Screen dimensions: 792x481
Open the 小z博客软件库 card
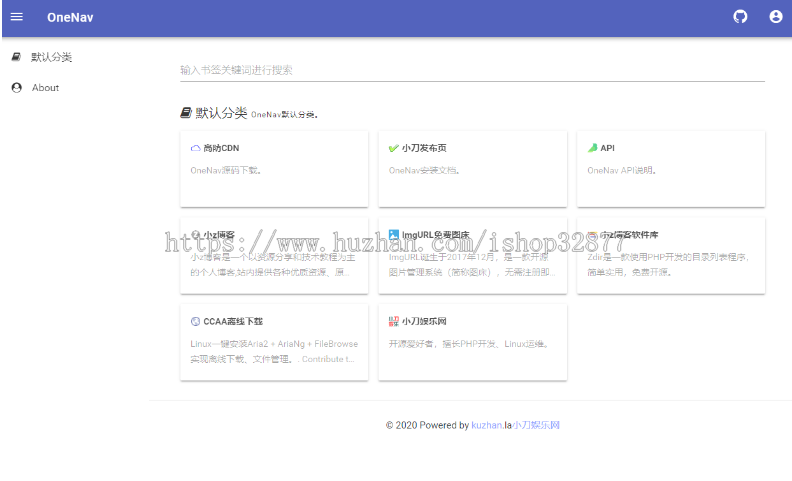coord(671,256)
